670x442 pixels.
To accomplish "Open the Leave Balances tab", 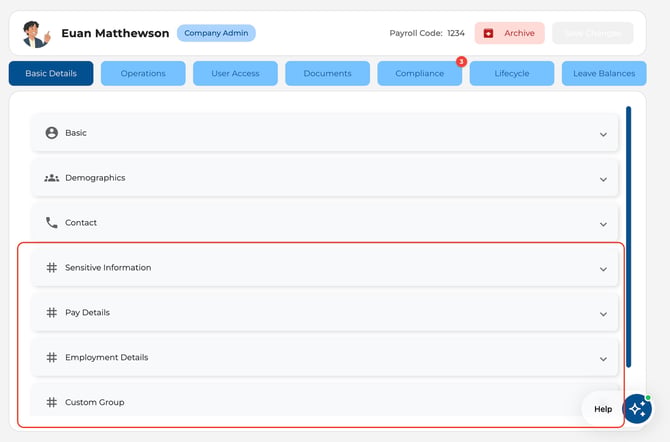I will (x=604, y=74).
